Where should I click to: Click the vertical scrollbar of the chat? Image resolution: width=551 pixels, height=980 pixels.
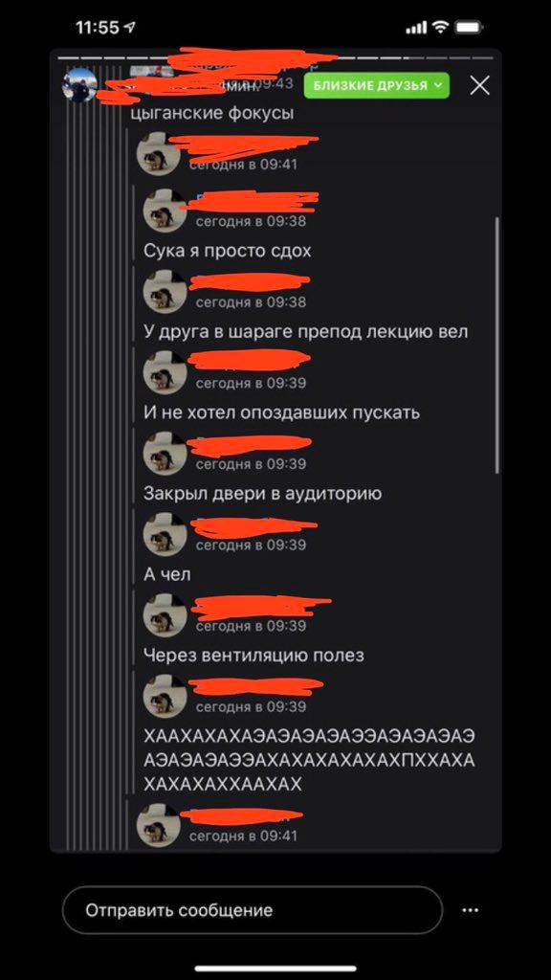pyautogui.click(x=497, y=345)
